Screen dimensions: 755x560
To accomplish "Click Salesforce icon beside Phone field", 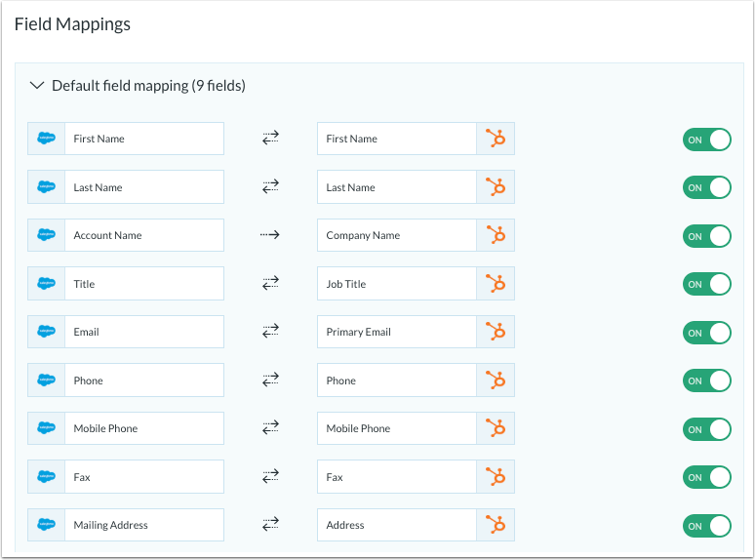I will tap(46, 380).
